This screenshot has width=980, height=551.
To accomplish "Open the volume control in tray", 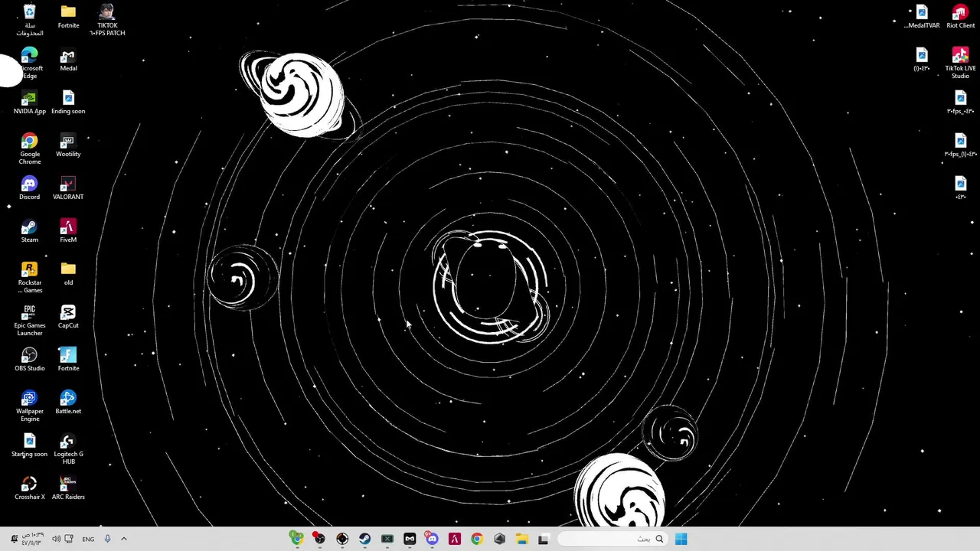I will click(56, 539).
